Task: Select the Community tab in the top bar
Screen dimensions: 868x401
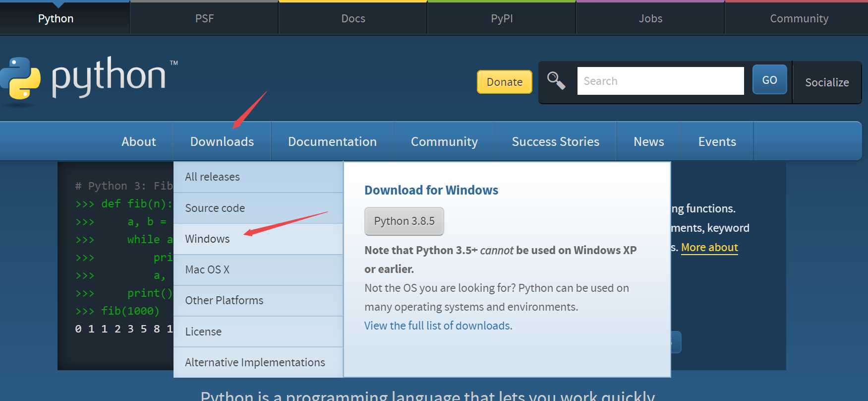Action: [799, 18]
